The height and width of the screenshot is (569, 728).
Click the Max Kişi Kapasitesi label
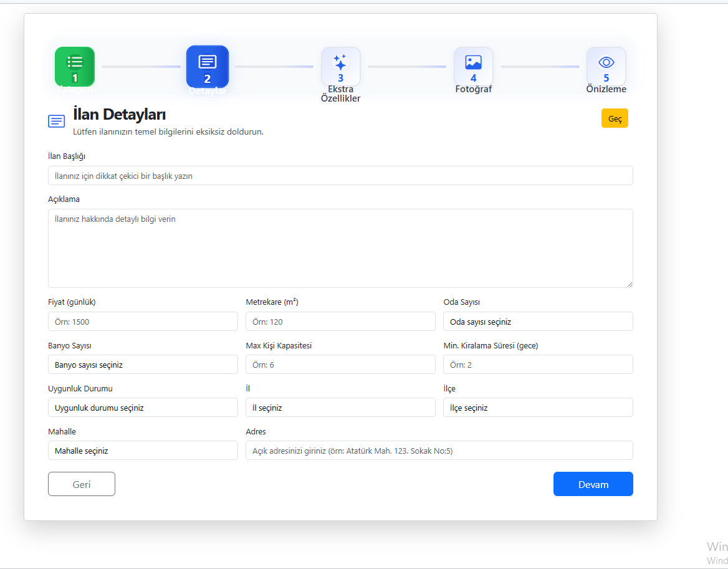click(279, 346)
